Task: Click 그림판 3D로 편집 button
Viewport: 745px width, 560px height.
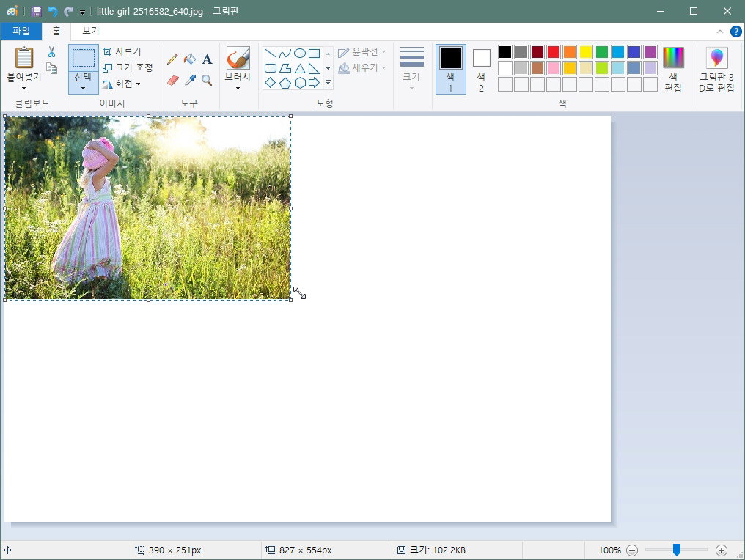Action: pos(716,70)
